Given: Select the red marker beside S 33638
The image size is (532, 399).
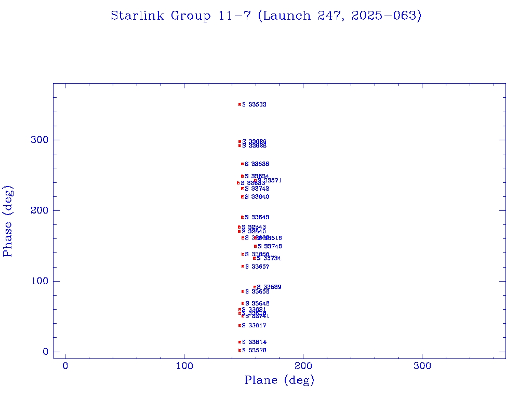Looking at the screenshot, I should pos(242,164).
